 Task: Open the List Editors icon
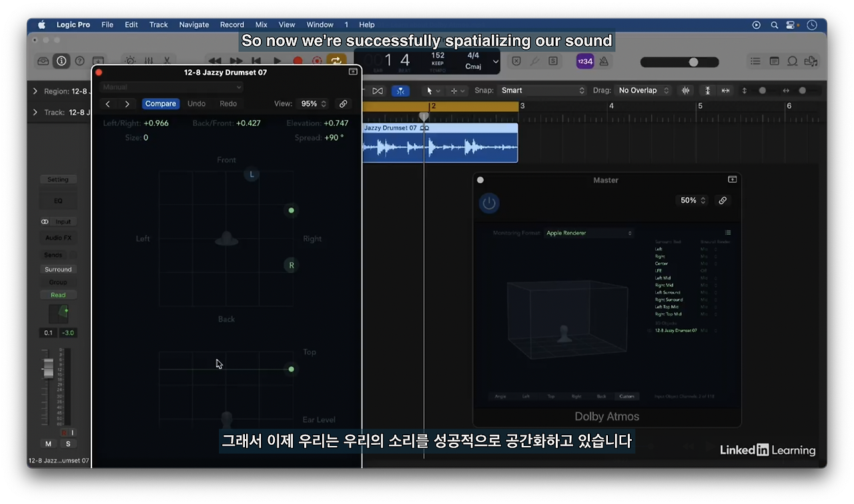coord(755,61)
